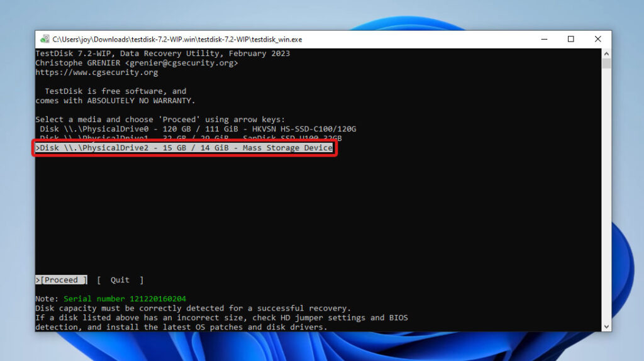Choose the Proceed option
Image resolution: width=644 pixels, height=361 pixels.
[x=61, y=280]
